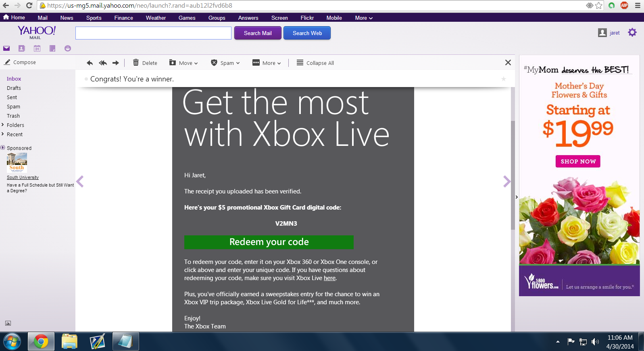Click the Forward arrow icon

[116, 63]
